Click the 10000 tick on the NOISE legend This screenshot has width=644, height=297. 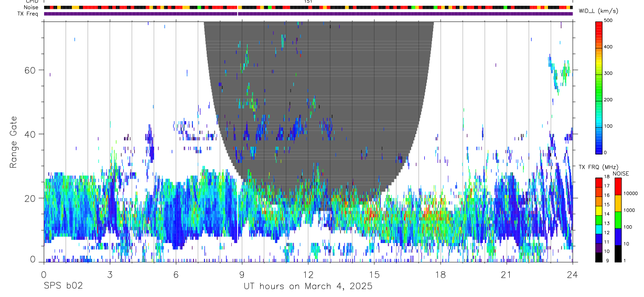(630, 193)
